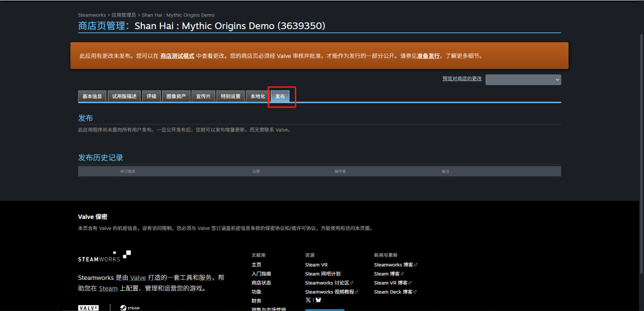Open the Steamworks 博客 link
Screen dimensions: 644x311
(395, 265)
